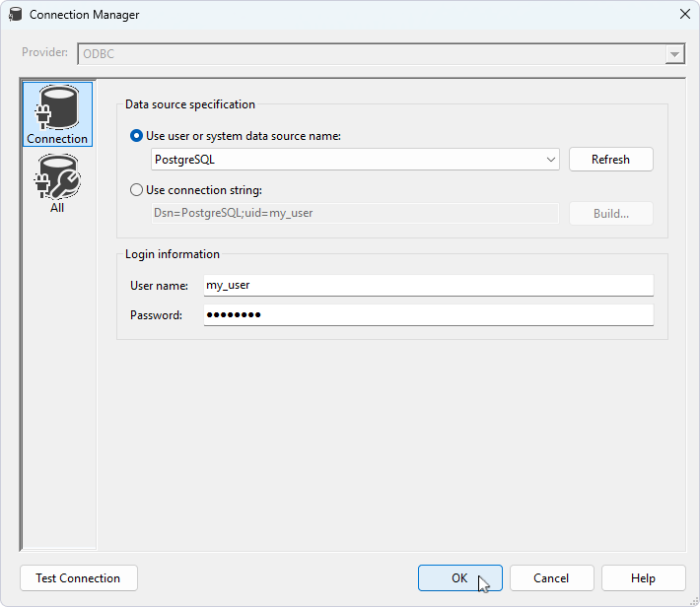
Task: Click the User name input field
Action: (428, 285)
